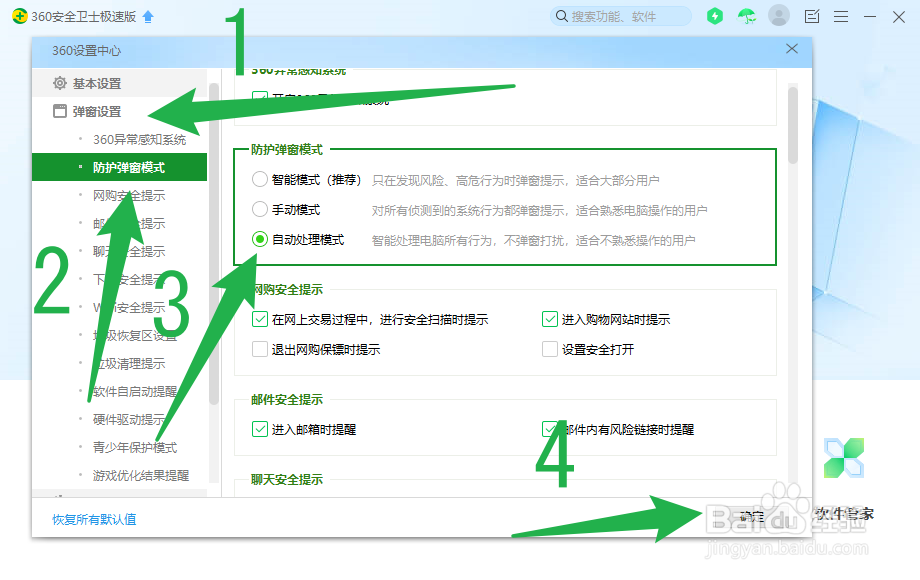Select 360异常感知系统 in sidebar
Viewport: 920px width, 580px height.
(x=119, y=139)
